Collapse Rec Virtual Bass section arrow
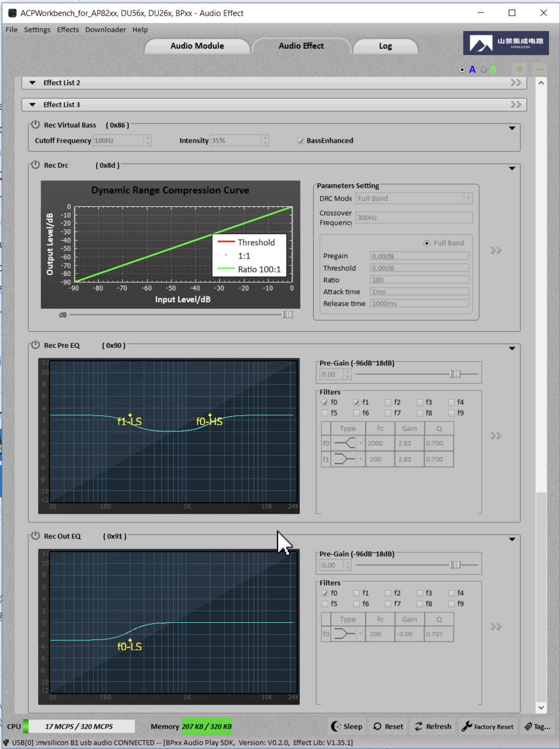The height and width of the screenshot is (749, 560). coord(512,128)
